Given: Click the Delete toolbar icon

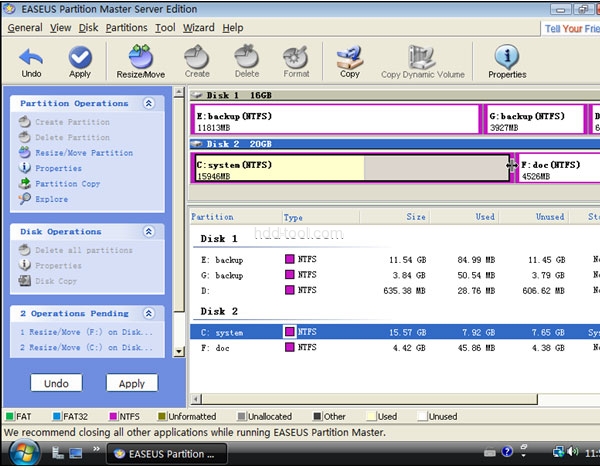Looking at the screenshot, I should click(247, 62).
